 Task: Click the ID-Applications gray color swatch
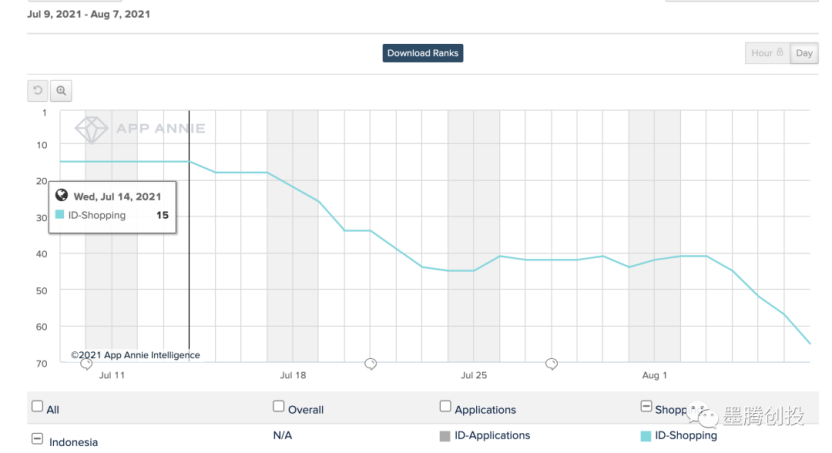click(445, 436)
